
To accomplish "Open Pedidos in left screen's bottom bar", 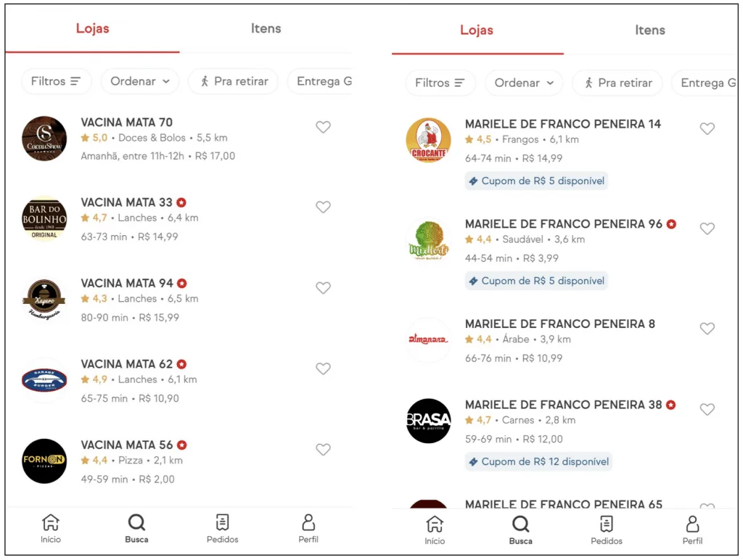I will coord(222,529).
